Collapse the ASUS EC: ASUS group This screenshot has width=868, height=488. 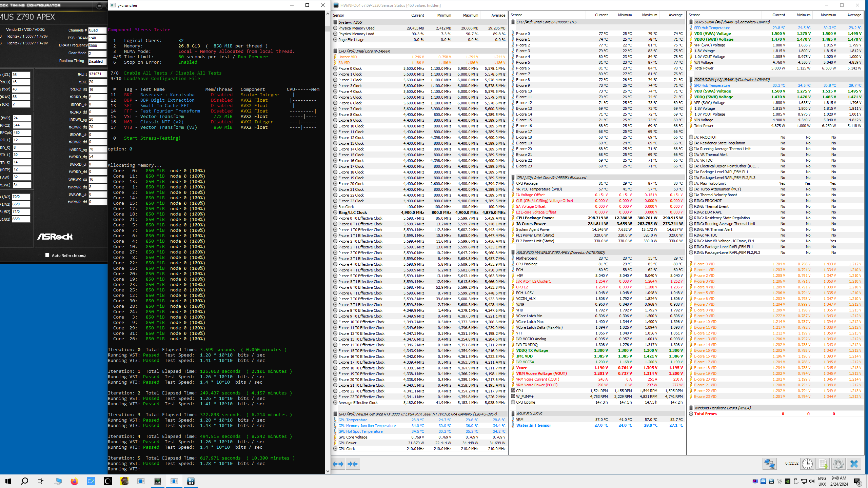click(x=513, y=414)
